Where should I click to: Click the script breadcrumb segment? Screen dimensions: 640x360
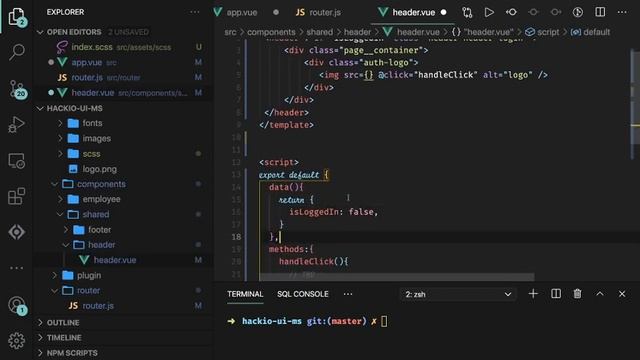[542, 32]
